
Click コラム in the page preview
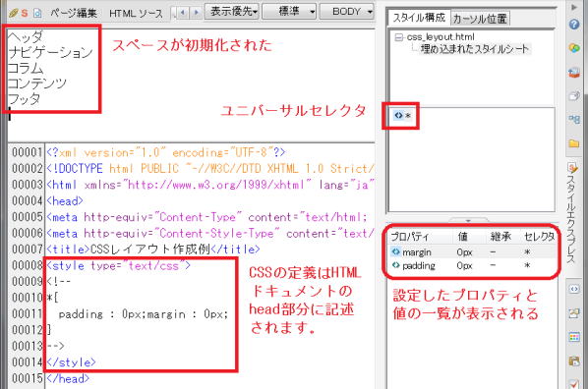point(26,68)
